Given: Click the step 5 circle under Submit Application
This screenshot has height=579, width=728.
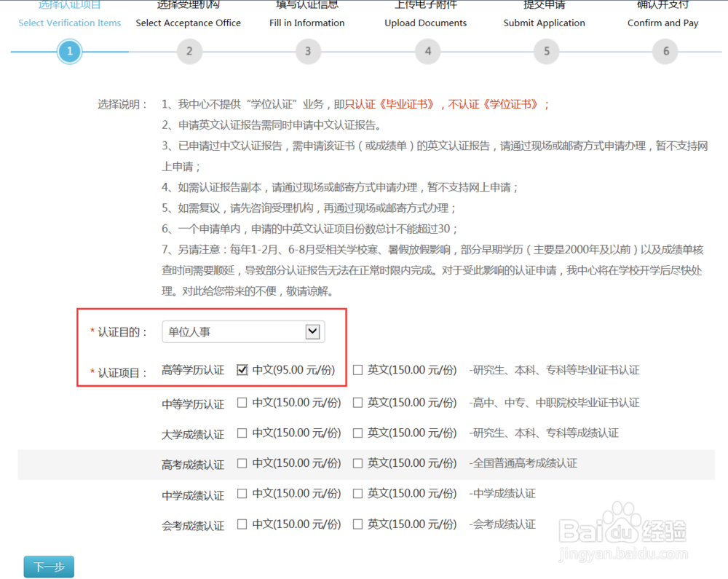Looking at the screenshot, I should point(546,51).
